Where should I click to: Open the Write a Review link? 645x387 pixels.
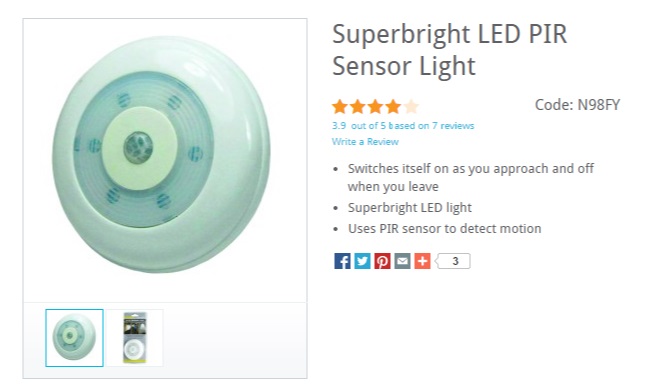(x=365, y=141)
